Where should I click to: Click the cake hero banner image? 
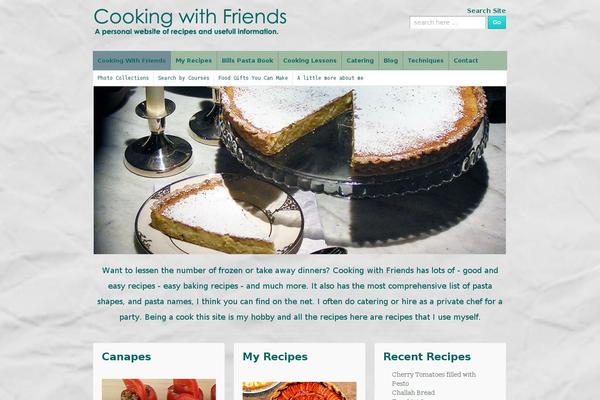click(300, 170)
